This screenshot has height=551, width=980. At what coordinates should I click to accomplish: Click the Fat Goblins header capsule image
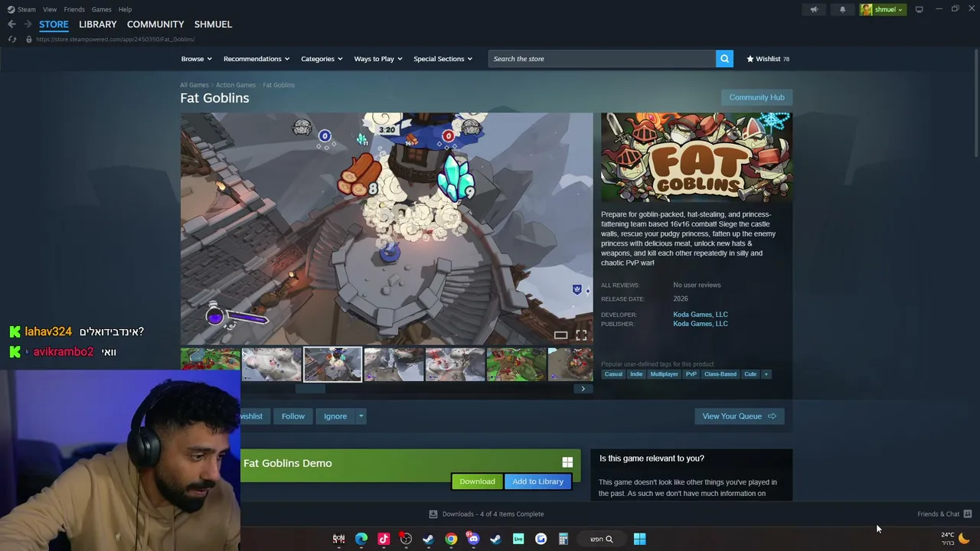(x=697, y=158)
